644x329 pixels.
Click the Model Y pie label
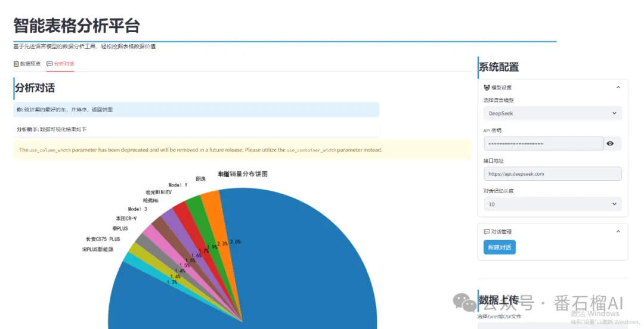click(x=178, y=185)
